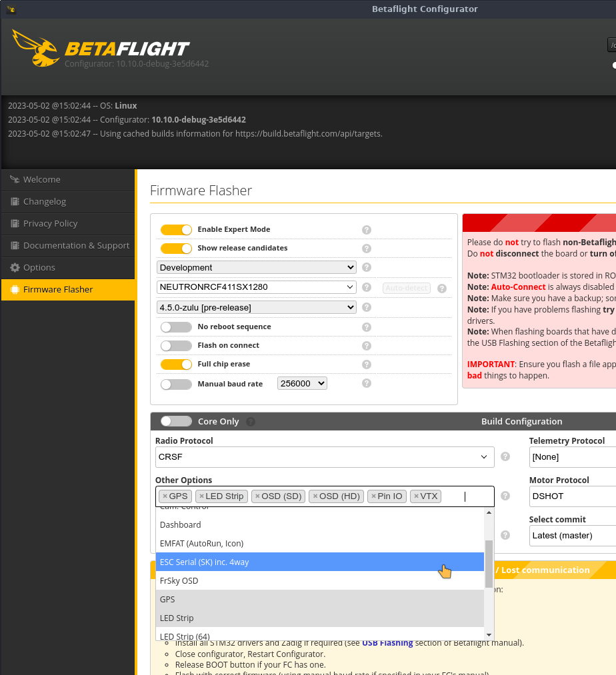The image size is (616, 675).
Task: Turn off the Full chip erase toggle
Action: point(176,364)
